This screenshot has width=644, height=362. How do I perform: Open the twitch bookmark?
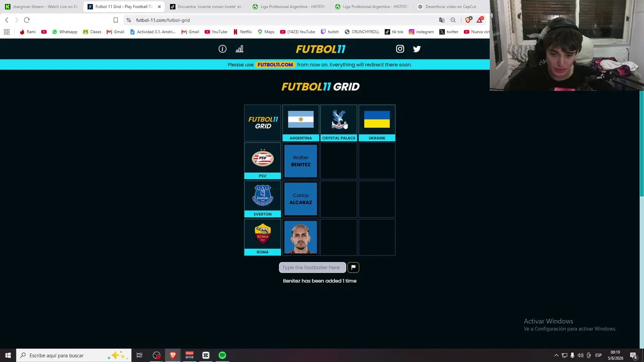tap(330, 32)
